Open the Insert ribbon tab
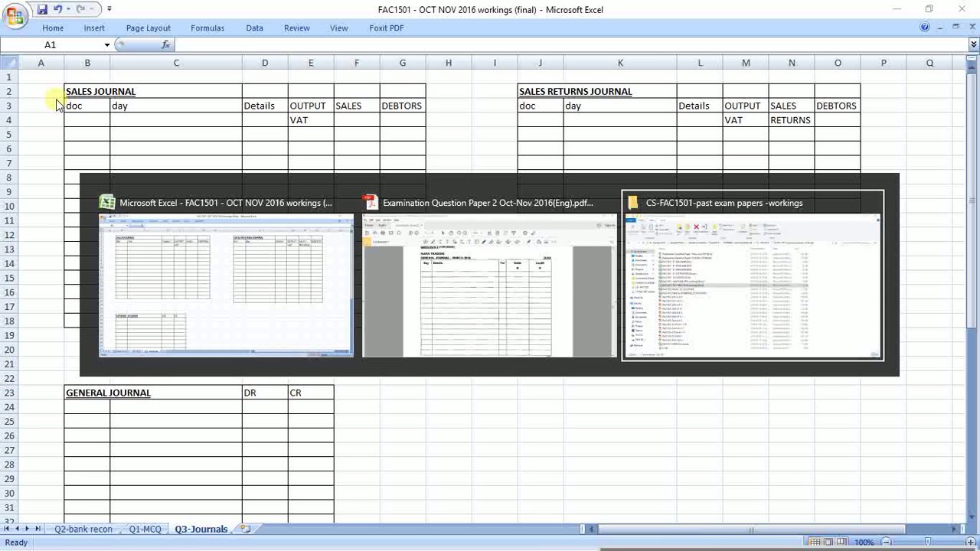The image size is (980, 551). pyautogui.click(x=94, y=28)
